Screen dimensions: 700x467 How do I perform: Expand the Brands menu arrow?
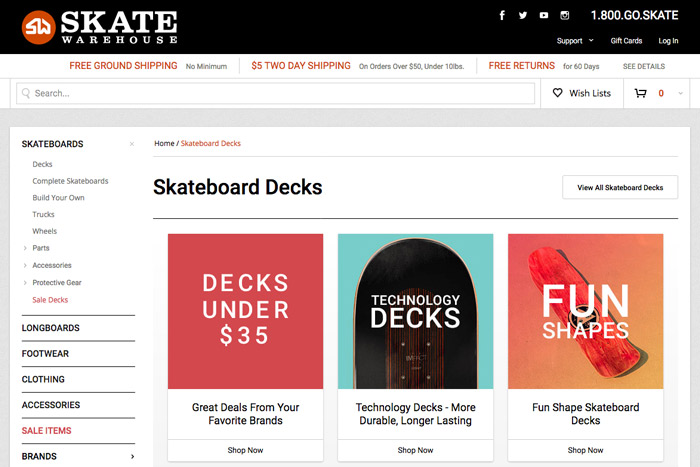coord(132,457)
